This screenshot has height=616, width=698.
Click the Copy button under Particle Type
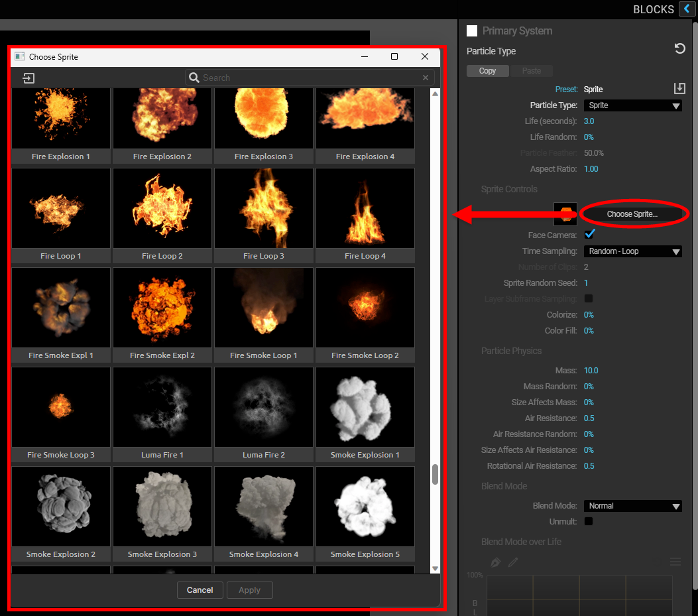point(487,71)
